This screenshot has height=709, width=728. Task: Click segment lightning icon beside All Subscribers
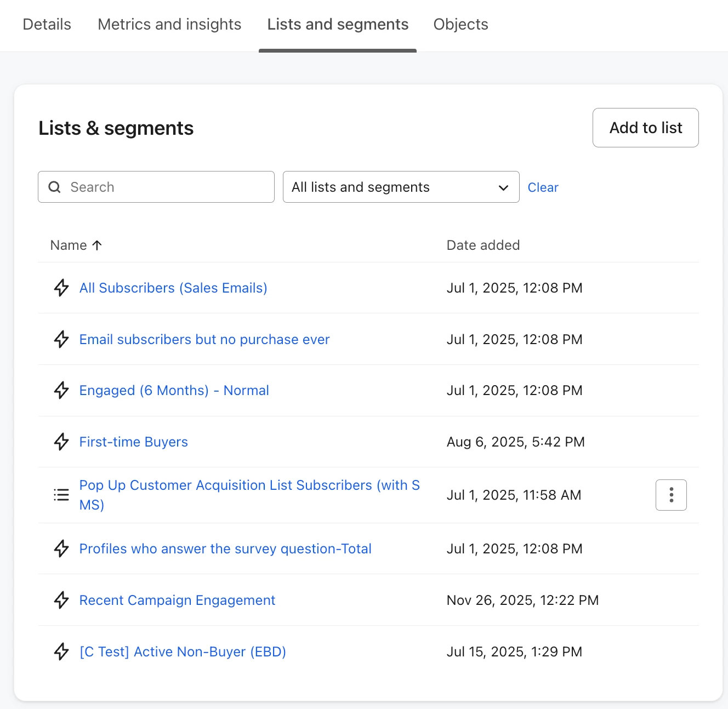(x=61, y=288)
